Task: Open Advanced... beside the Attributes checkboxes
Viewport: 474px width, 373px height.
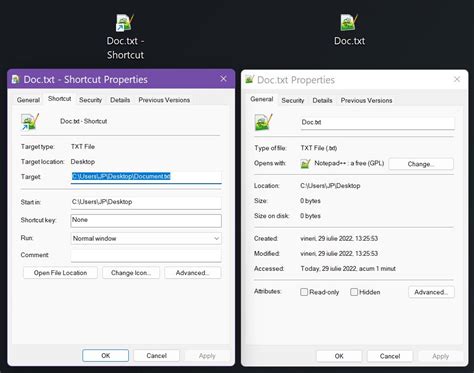Action: click(431, 292)
